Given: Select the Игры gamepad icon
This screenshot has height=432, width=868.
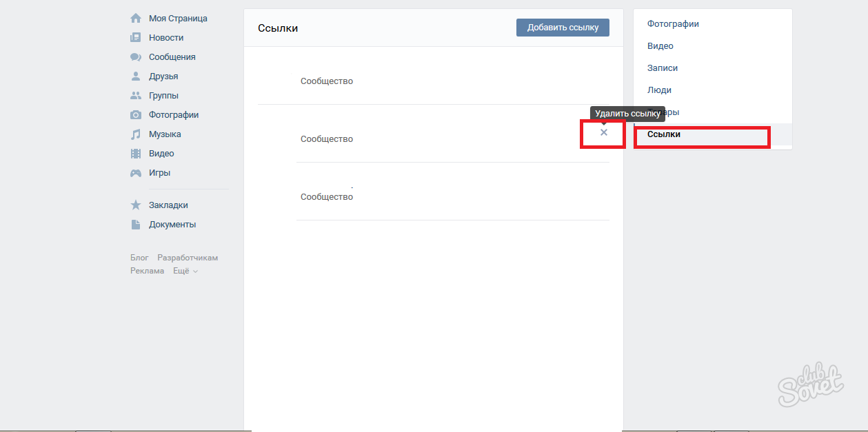Looking at the screenshot, I should [x=136, y=173].
